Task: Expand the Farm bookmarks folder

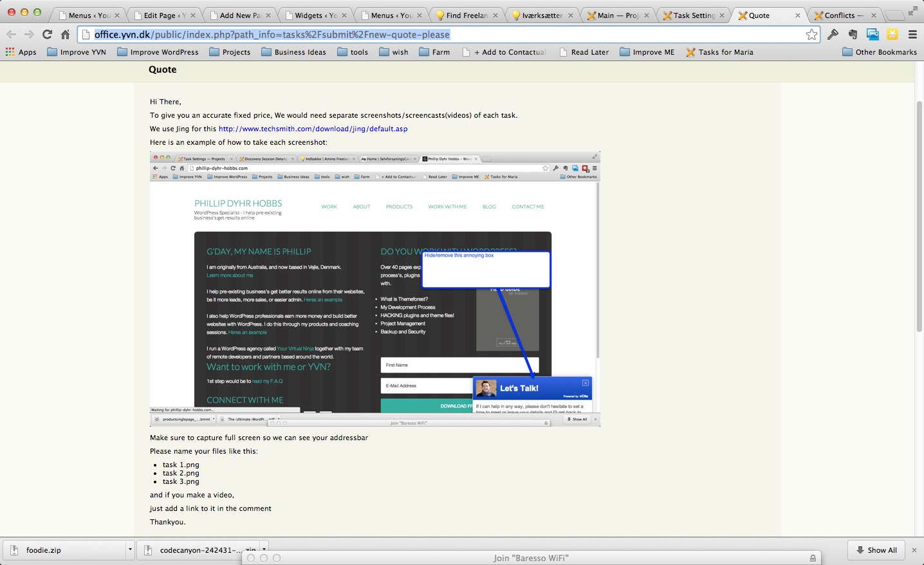Action: click(434, 52)
